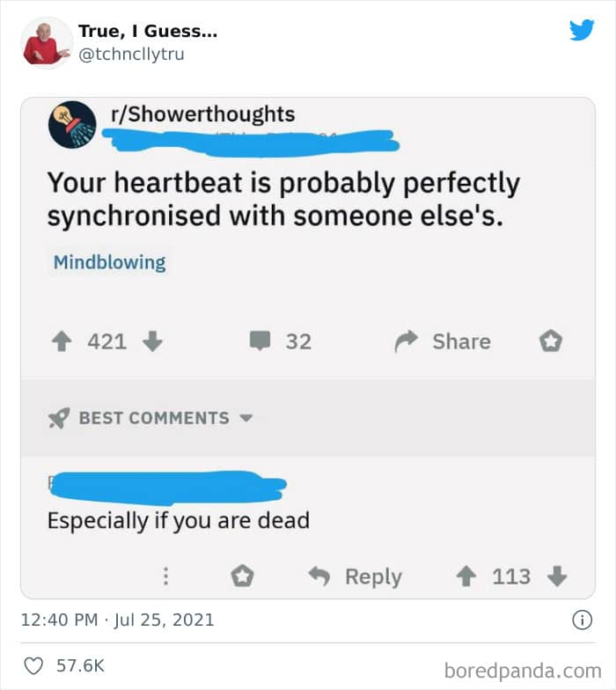Downvote the 'Especially if you are dead' comment
Viewport: 616px width, 690px height.
pos(556,576)
